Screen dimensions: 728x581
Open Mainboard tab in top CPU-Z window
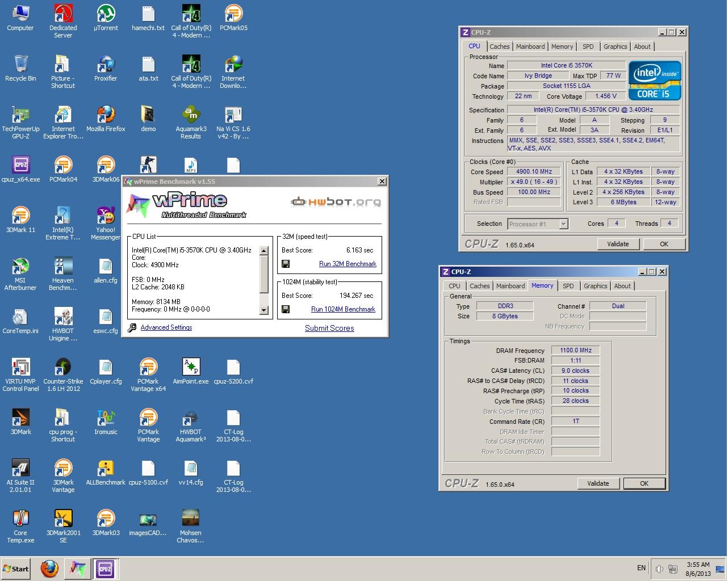[x=530, y=47]
